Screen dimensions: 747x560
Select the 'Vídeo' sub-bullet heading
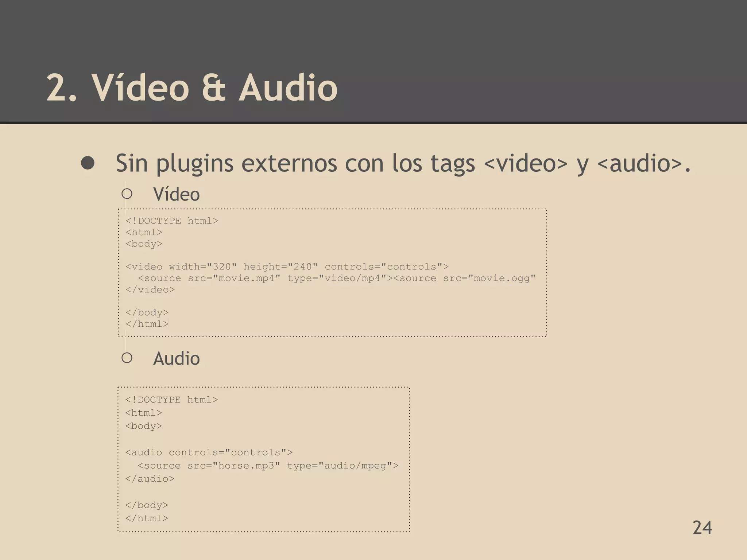(177, 194)
